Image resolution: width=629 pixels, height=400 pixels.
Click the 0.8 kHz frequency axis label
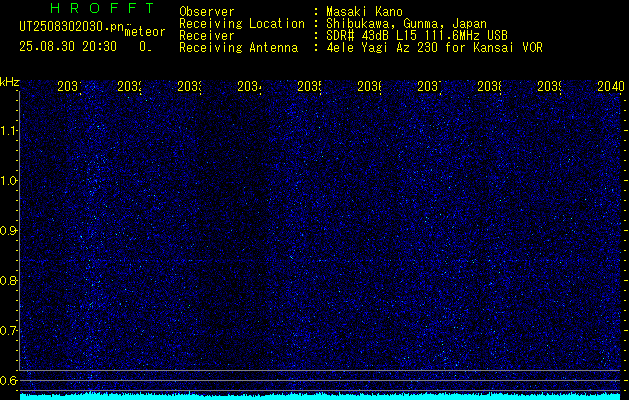[9, 280]
